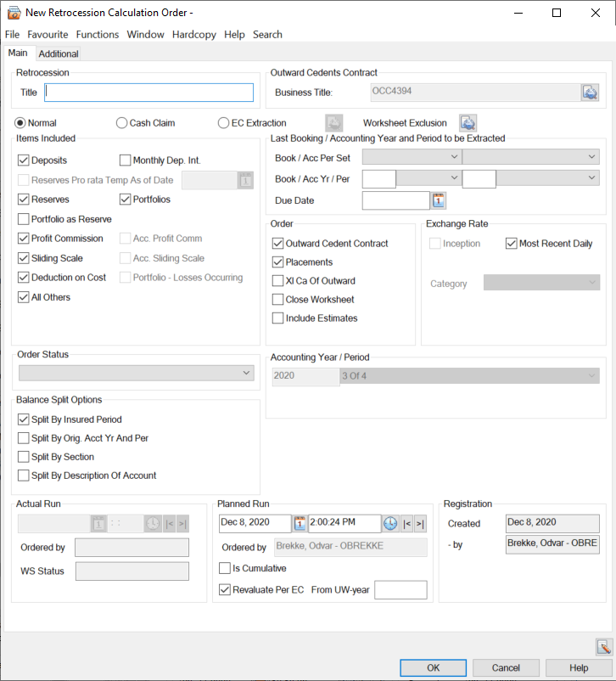Open Planned Run date calendar icon
The height and width of the screenshot is (681, 616).
pos(300,523)
